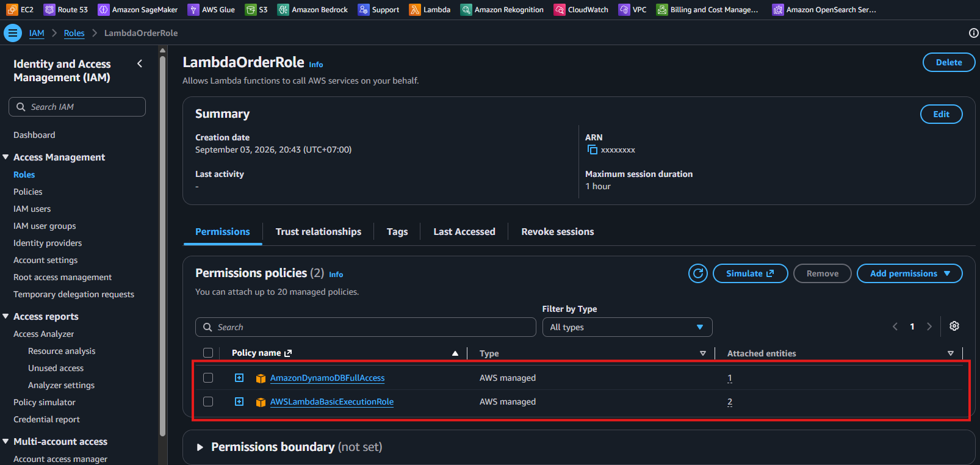The width and height of the screenshot is (980, 465).
Task: Click the Search IAM field
Action: [77, 107]
